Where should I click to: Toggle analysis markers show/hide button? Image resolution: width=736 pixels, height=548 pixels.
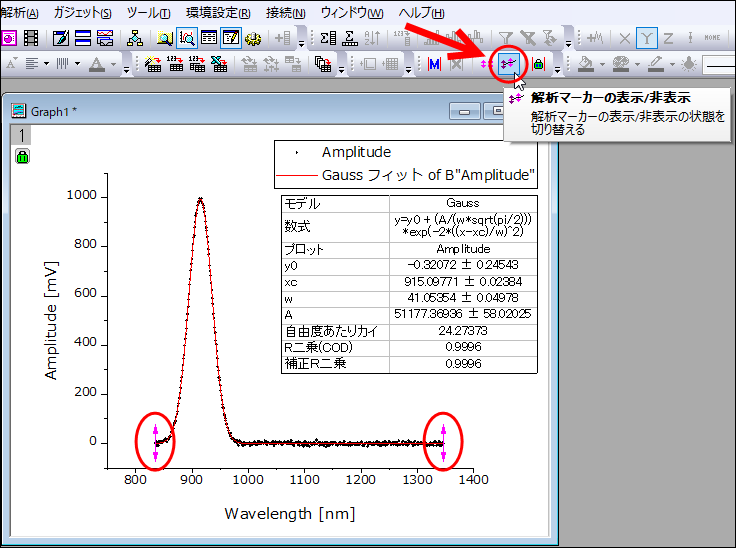click(508, 64)
